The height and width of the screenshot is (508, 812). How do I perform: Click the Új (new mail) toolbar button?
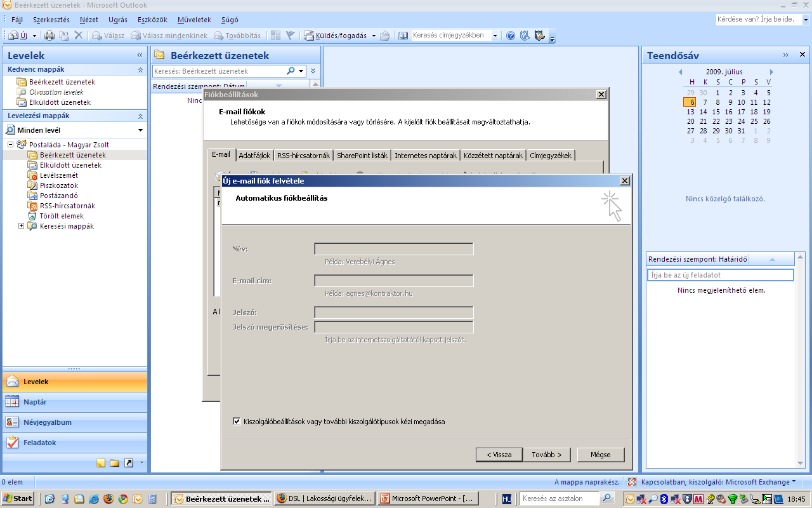[18, 36]
